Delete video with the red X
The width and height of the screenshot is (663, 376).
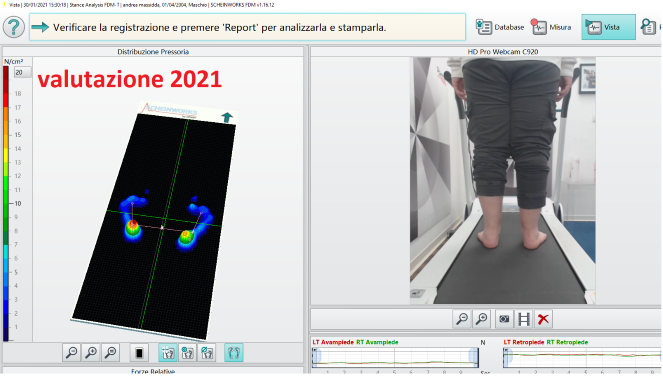coord(543,319)
